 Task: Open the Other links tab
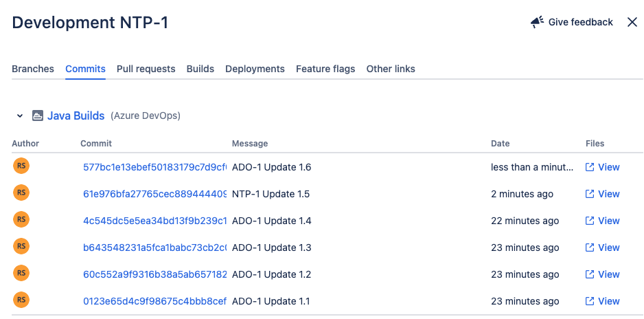point(391,69)
